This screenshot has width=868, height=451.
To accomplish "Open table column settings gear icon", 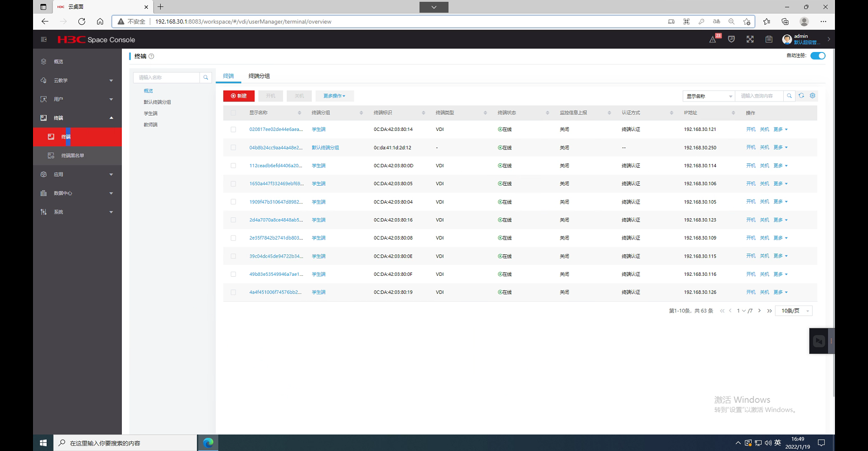I will [812, 96].
